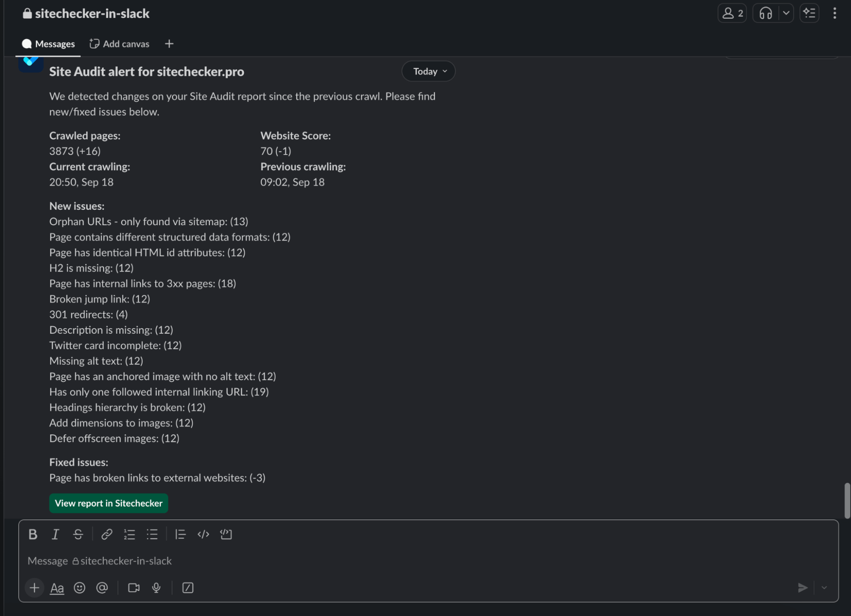
Task: Click 'Has only one followed internal linking URL' line
Action: point(159,392)
